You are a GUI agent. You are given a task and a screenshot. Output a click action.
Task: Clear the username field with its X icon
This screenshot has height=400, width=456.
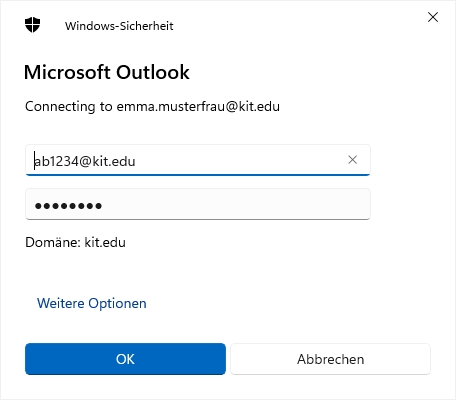[353, 160]
